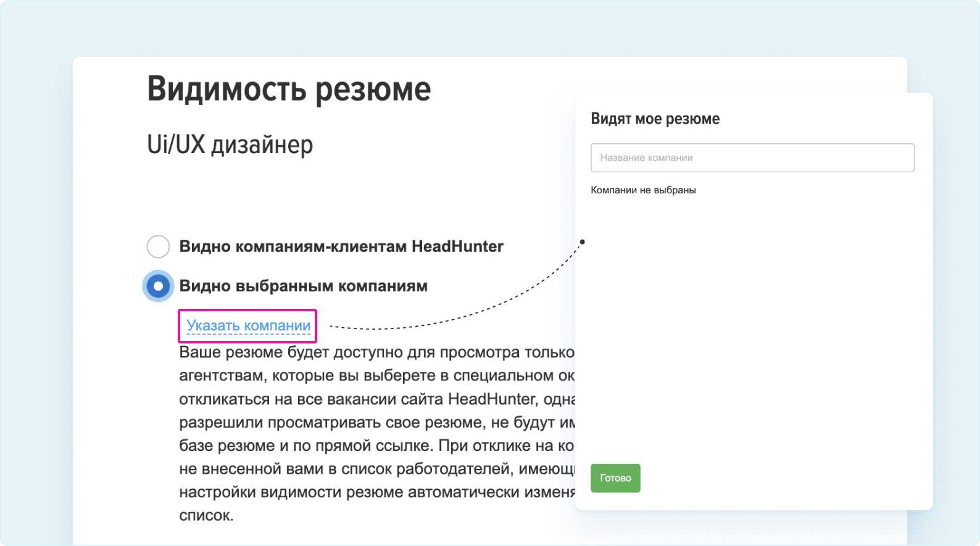Focus the 'Название компании' input field
980x546 pixels.
tap(752, 158)
